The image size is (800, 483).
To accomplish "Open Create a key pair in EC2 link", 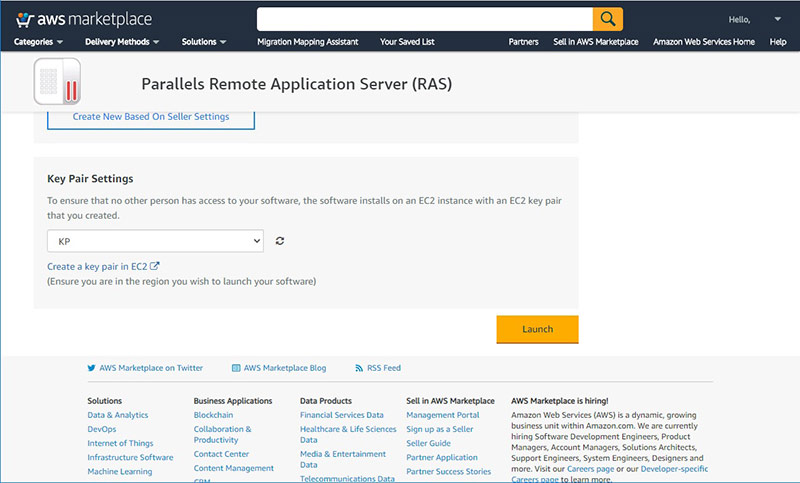I will (103, 266).
